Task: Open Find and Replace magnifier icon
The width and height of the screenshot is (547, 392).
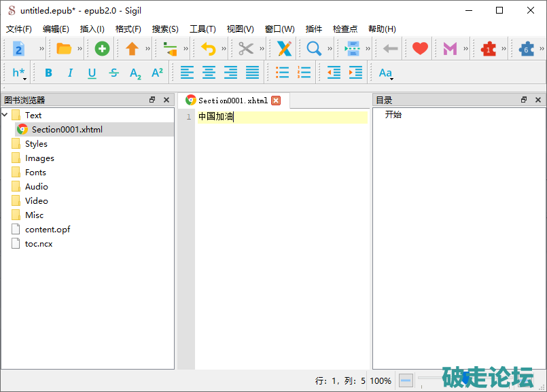Action: (x=314, y=48)
